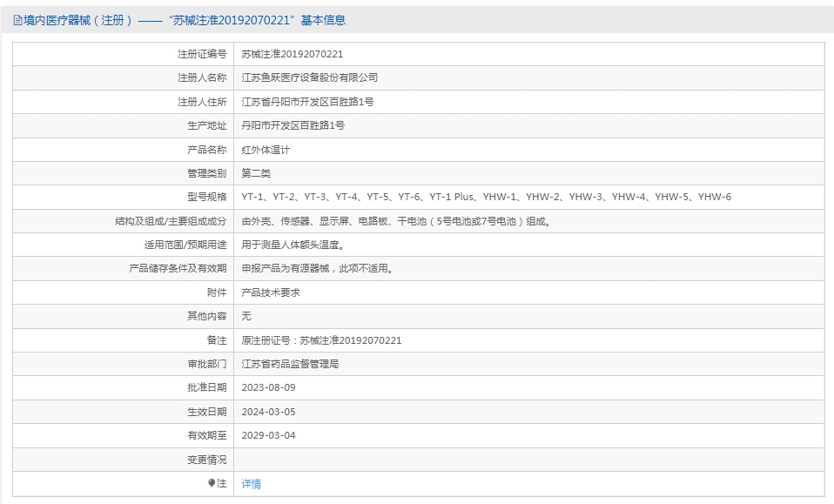The image size is (834, 504).
Task: Click registrant name 江苏鱼跃医疗设备股份有限公司
Action: 309,77
